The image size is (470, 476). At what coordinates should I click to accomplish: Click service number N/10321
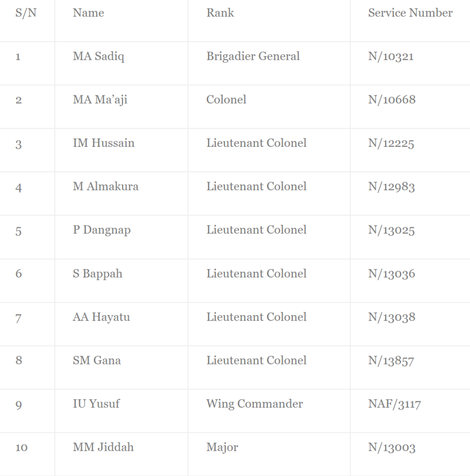[391, 56]
